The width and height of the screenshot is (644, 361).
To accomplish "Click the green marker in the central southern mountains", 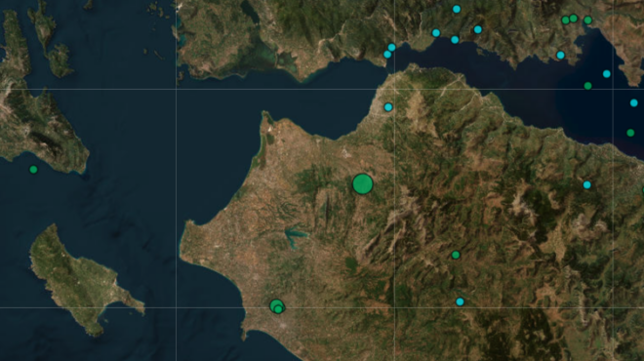I will pyautogui.click(x=456, y=255).
